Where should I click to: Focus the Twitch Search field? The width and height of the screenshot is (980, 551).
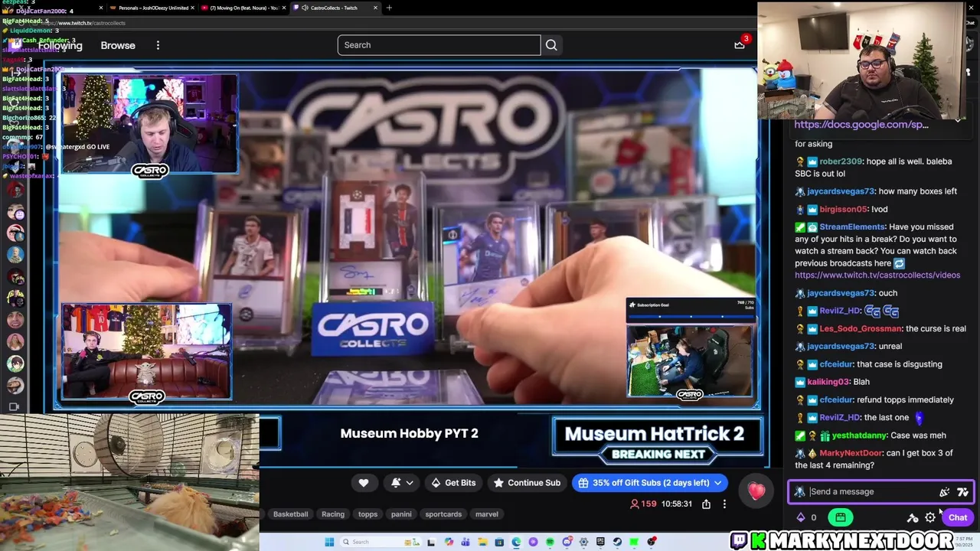[x=439, y=45]
